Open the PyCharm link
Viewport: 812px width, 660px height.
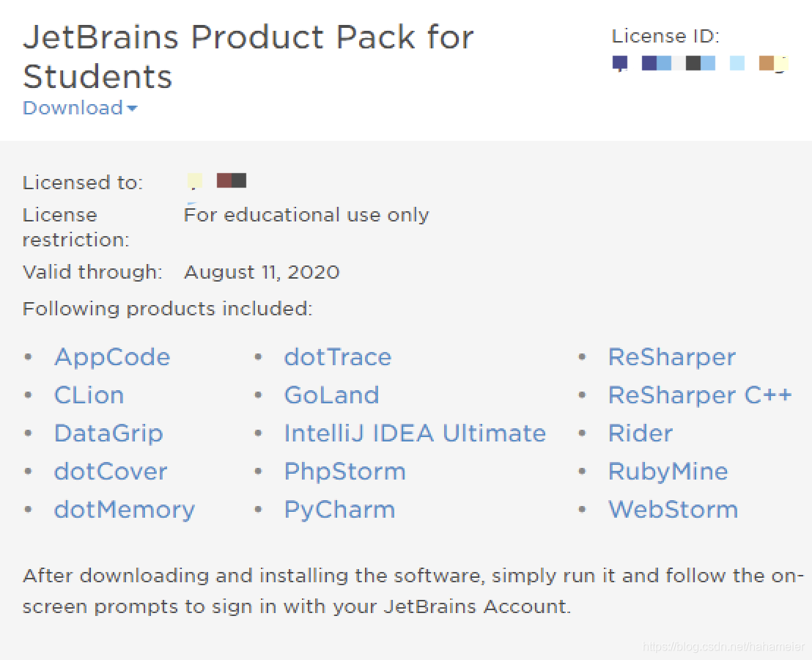coord(340,510)
